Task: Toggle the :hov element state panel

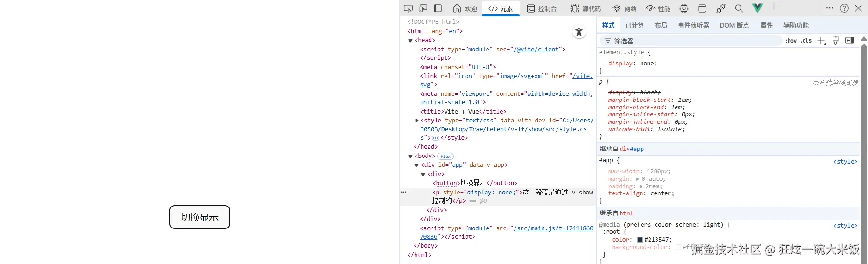Action: [791, 41]
